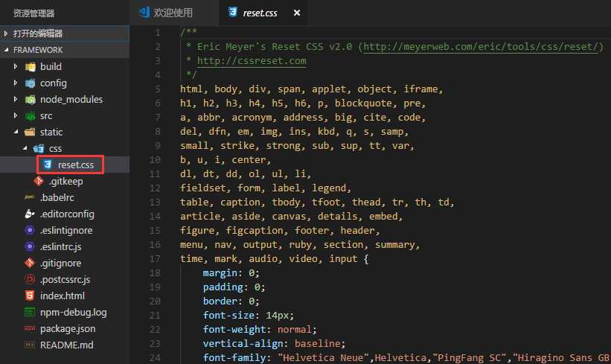Viewport: 611px width, 364px height.
Task: Click the 'figcaption' selector on line 15
Action: click(255, 231)
